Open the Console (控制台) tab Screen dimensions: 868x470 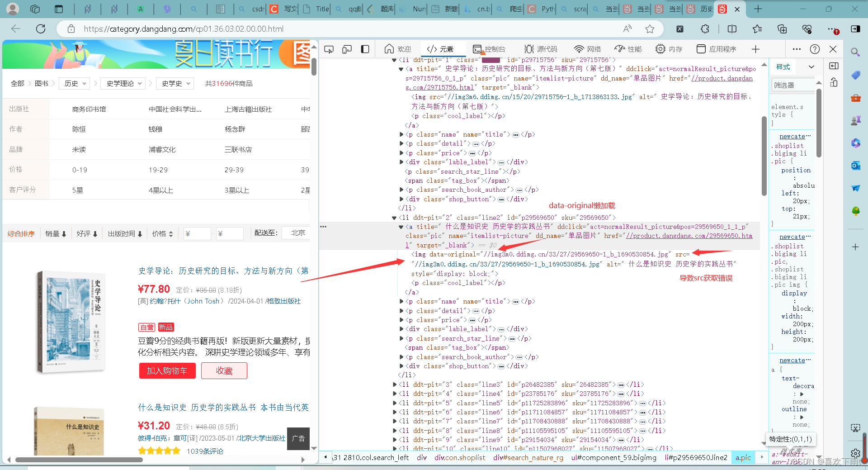[x=489, y=49]
